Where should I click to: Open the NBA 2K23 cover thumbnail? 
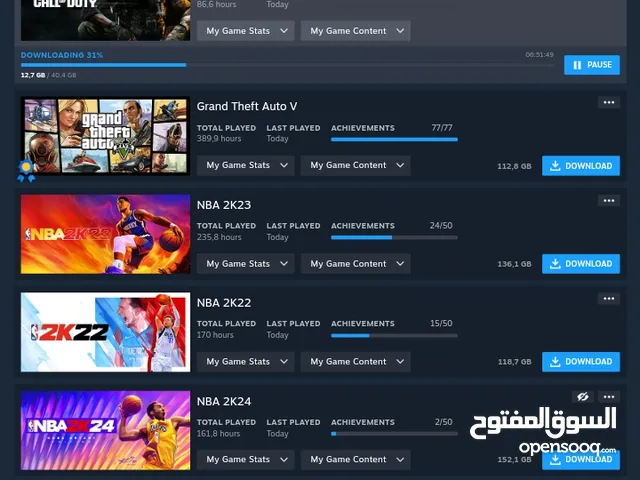(x=105, y=234)
